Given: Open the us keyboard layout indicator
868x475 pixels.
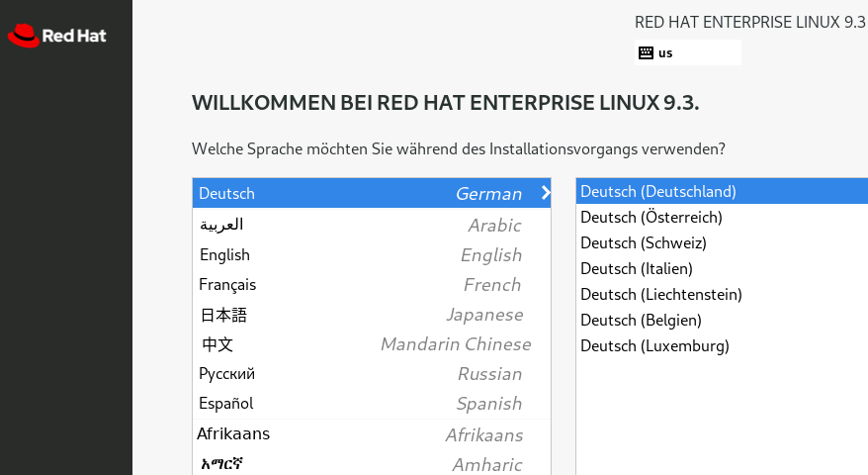Looking at the screenshot, I should [687, 52].
